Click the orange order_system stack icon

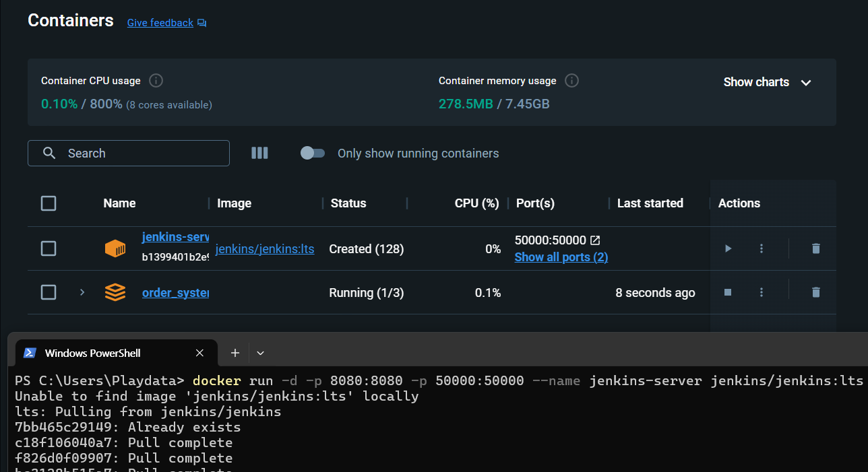point(115,292)
